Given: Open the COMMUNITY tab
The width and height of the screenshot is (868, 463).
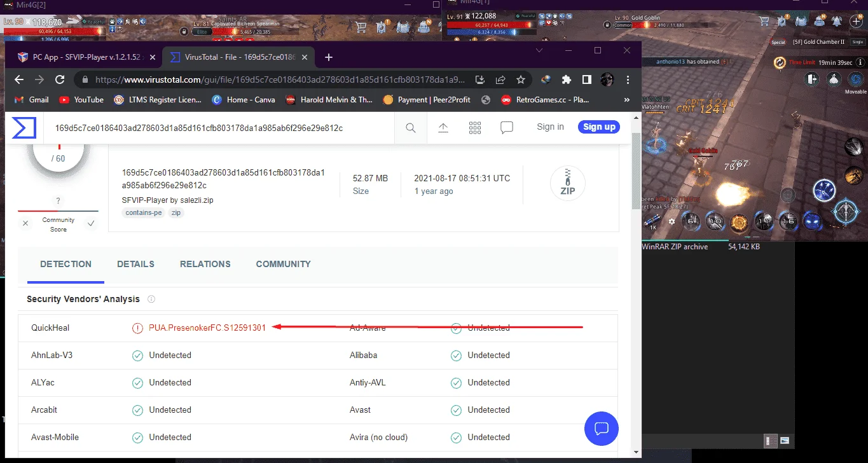Looking at the screenshot, I should tap(284, 264).
